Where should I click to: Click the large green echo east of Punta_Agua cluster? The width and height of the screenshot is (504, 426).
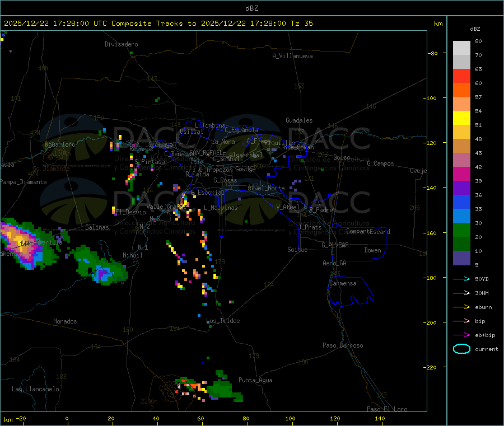tap(222, 387)
